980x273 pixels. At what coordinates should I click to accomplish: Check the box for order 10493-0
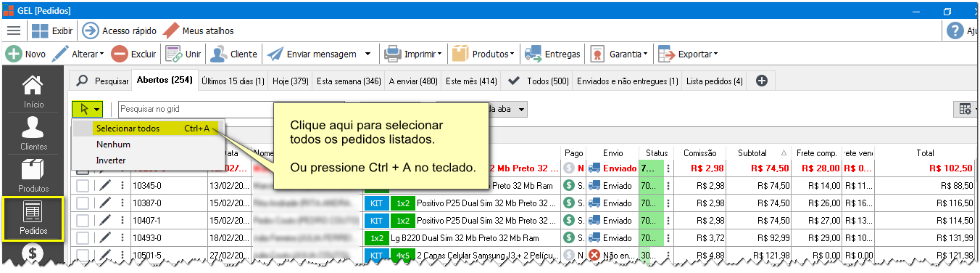pos(83,238)
